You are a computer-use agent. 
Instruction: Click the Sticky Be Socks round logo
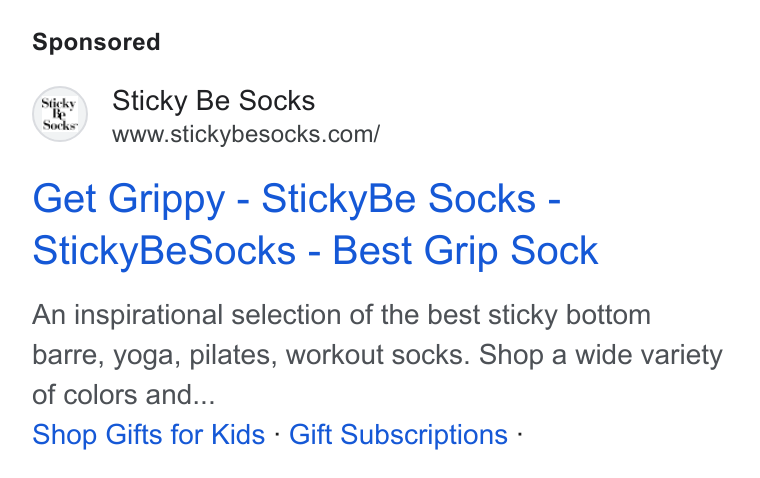point(60,114)
